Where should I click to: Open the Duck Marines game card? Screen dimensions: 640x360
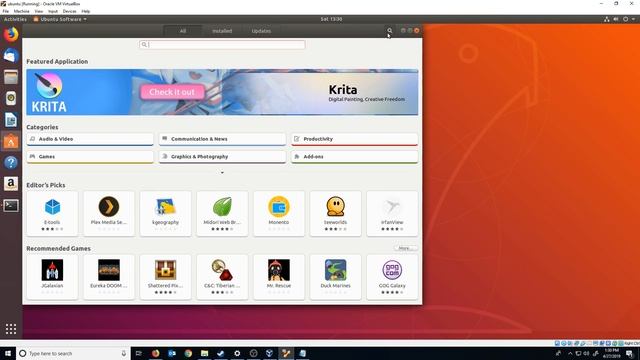pos(336,277)
